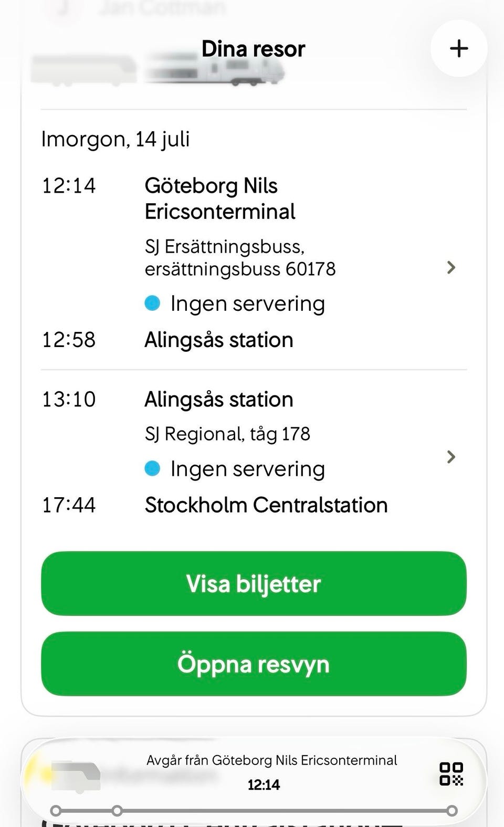Open Visa biljetter
Image resolution: width=504 pixels, height=827 pixels.
254,583
